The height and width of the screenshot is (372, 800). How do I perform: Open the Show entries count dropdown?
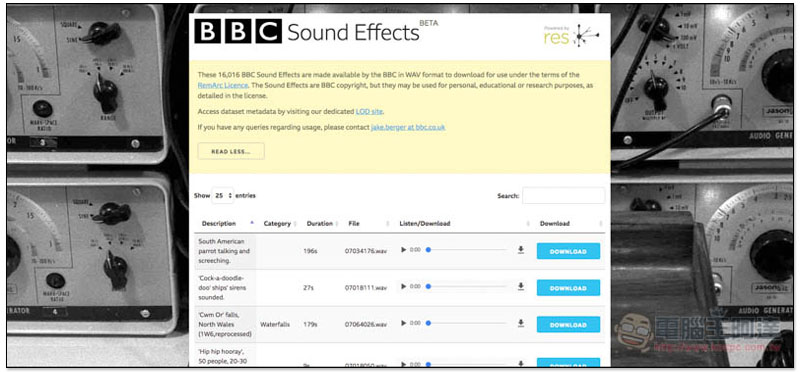222,195
